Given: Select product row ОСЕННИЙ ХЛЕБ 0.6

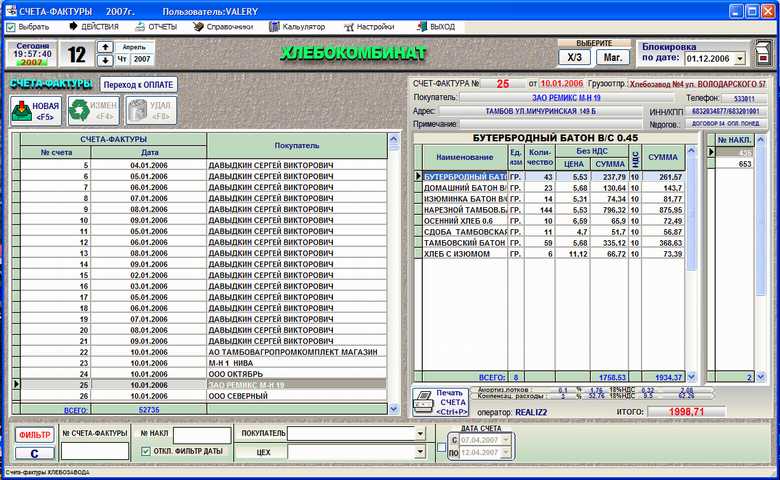Looking at the screenshot, I should pyautogui.click(x=554, y=221).
